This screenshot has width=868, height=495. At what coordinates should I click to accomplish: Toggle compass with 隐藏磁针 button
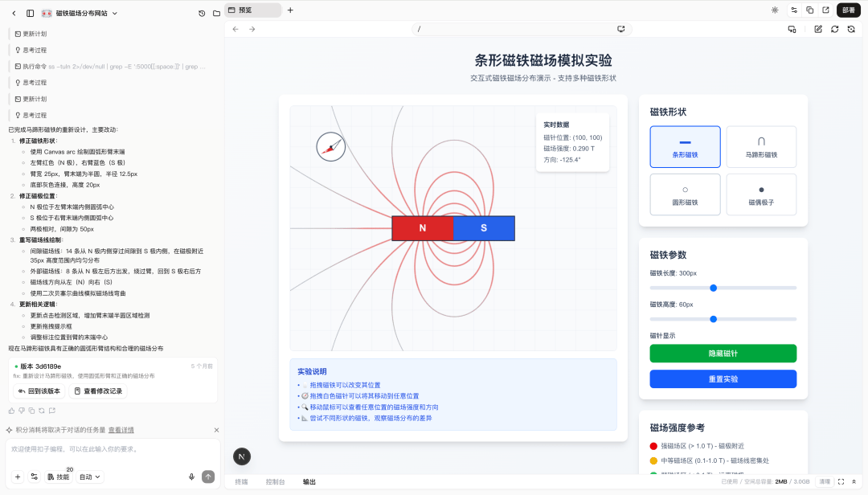(723, 354)
